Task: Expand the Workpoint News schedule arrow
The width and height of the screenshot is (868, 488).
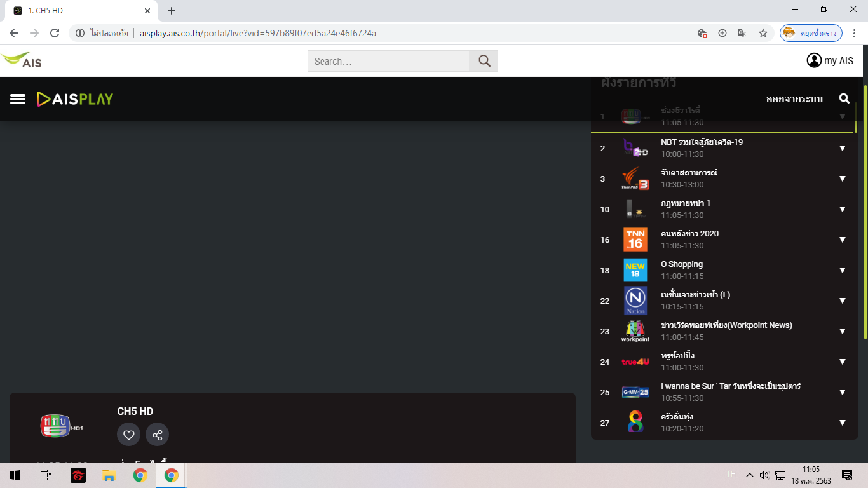Action: pos(843,331)
